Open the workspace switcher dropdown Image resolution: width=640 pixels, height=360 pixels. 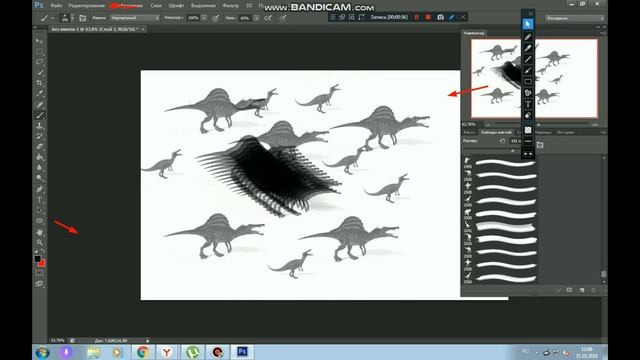(575, 18)
